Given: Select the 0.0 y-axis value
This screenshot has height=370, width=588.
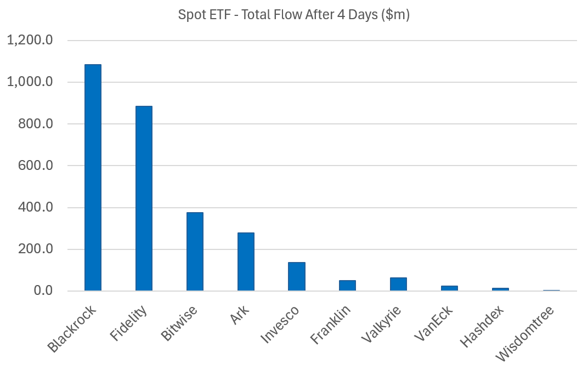Looking at the screenshot, I should [43, 291].
